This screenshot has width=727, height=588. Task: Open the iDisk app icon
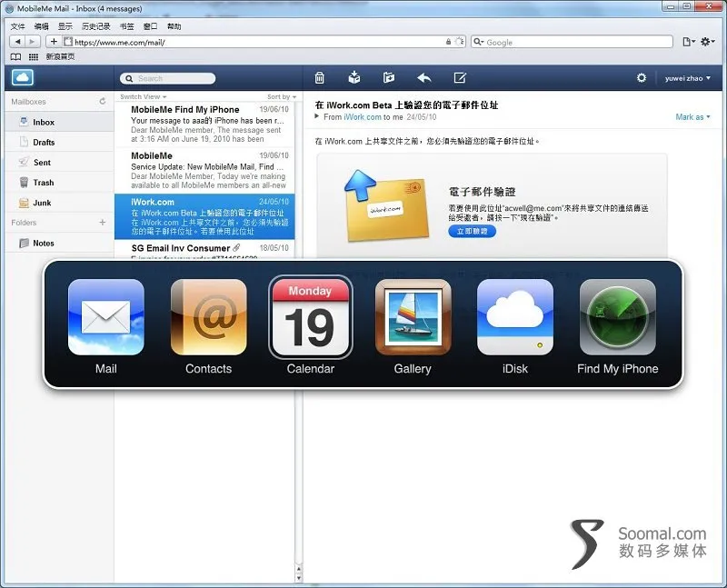[515, 317]
